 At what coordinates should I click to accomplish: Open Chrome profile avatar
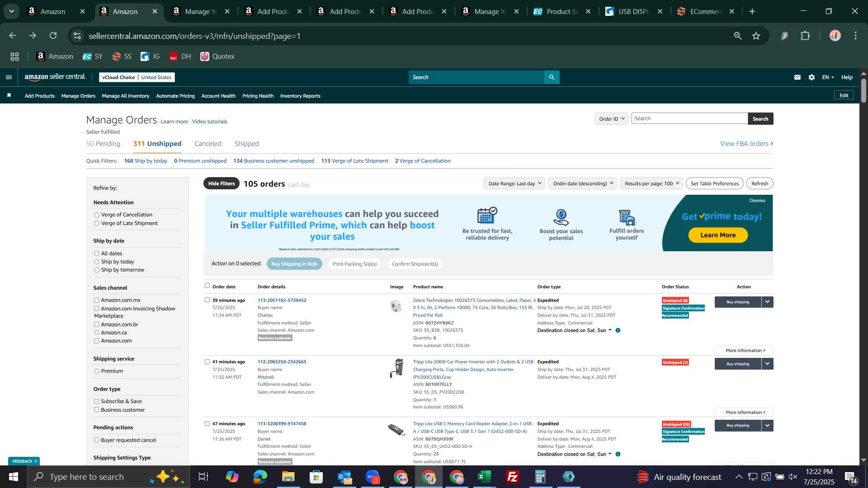point(835,36)
